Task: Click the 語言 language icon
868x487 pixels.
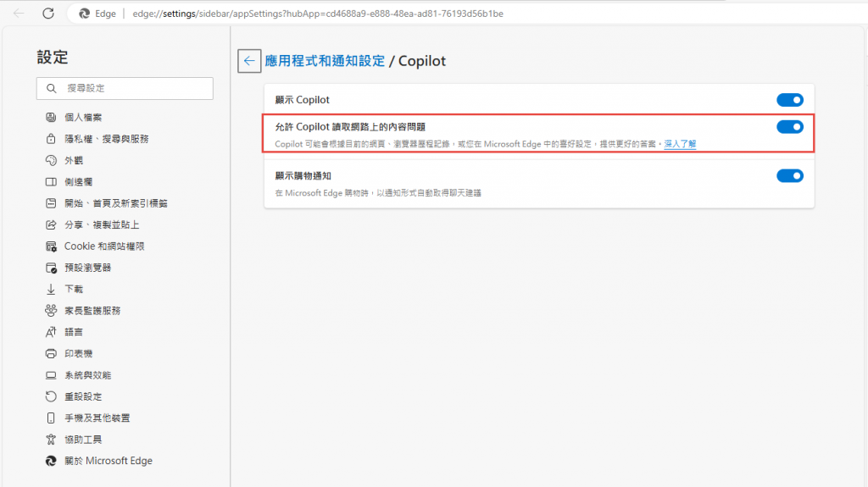Action: pyautogui.click(x=51, y=332)
